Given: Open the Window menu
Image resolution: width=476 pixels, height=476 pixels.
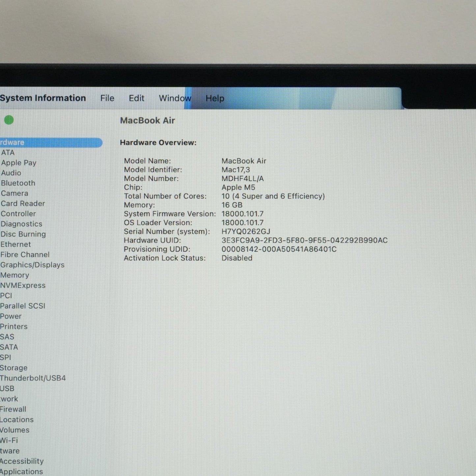Looking at the screenshot, I should (x=175, y=98).
